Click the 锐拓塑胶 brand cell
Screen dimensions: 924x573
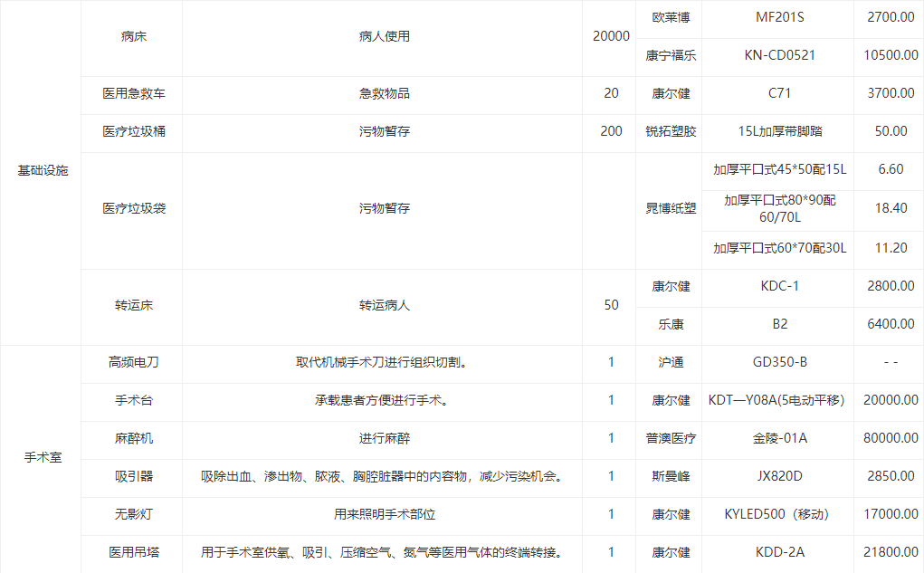[671, 131]
